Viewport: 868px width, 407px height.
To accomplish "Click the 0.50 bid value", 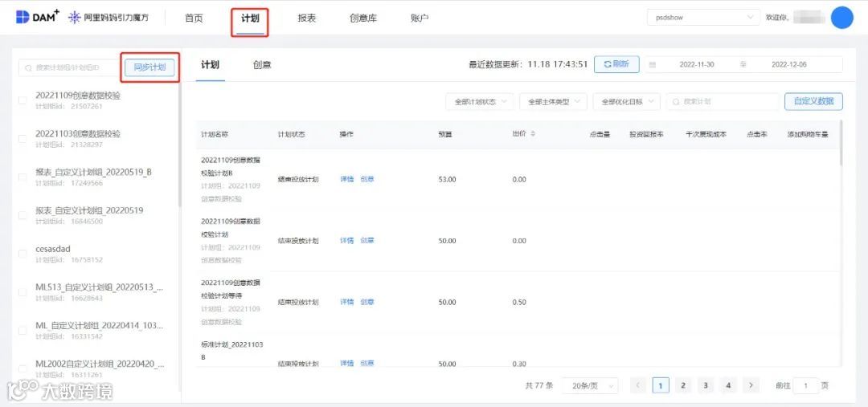I will pos(519,302).
